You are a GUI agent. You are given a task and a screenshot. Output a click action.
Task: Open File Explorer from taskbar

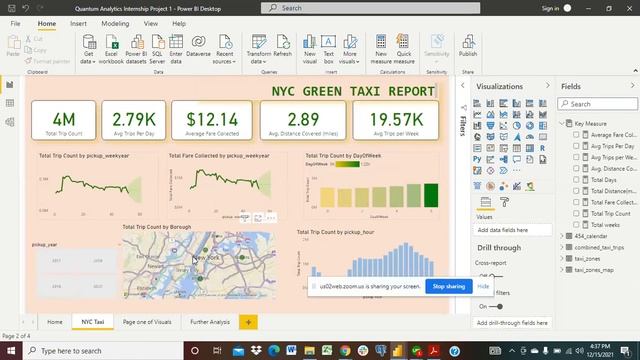tap(309, 351)
